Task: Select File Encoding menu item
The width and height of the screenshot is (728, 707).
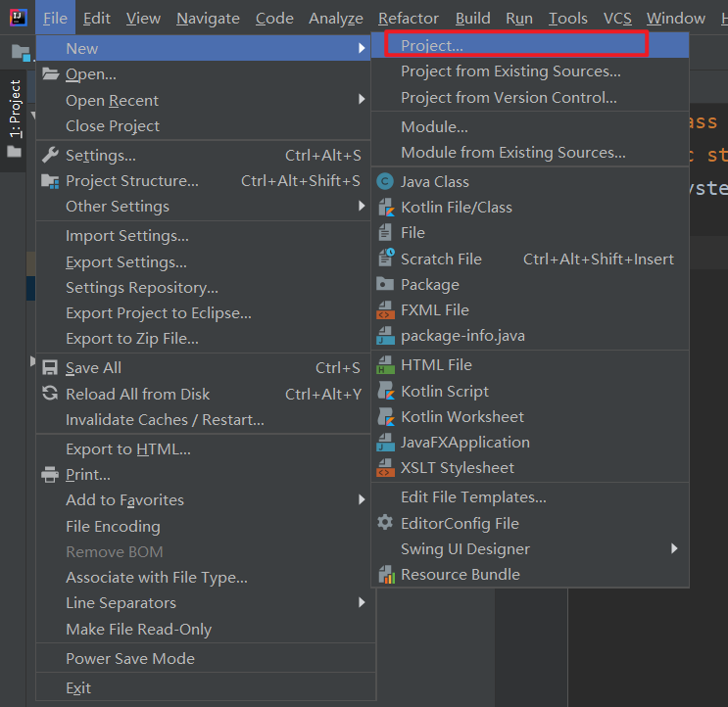Action: click(204, 526)
